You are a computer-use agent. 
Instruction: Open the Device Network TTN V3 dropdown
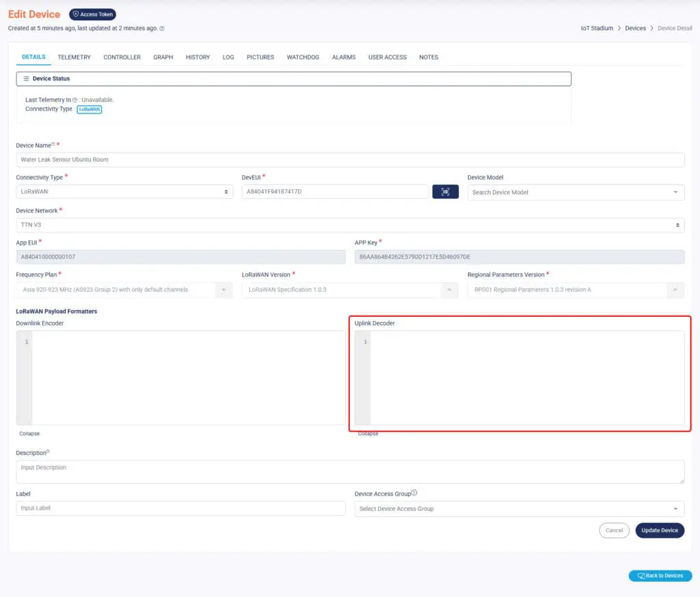click(349, 225)
